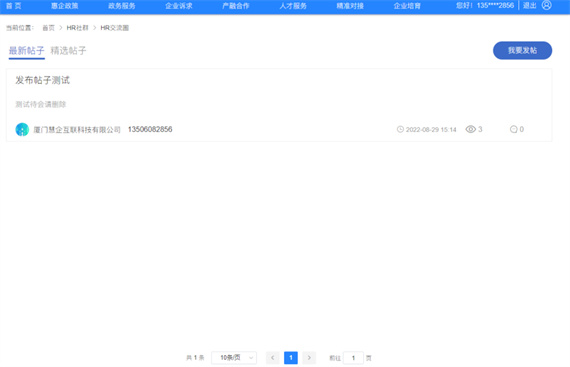The height and width of the screenshot is (367, 570).
Task: Switch to 最新帖子 tab
Action: tap(27, 51)
